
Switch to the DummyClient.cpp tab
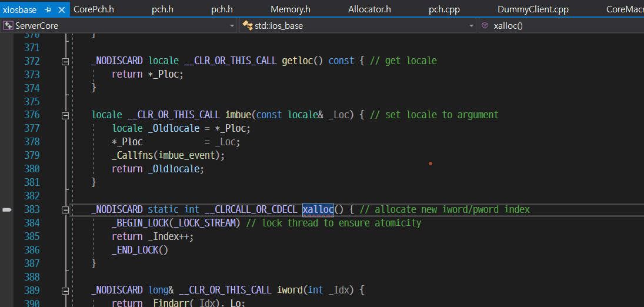533,9
